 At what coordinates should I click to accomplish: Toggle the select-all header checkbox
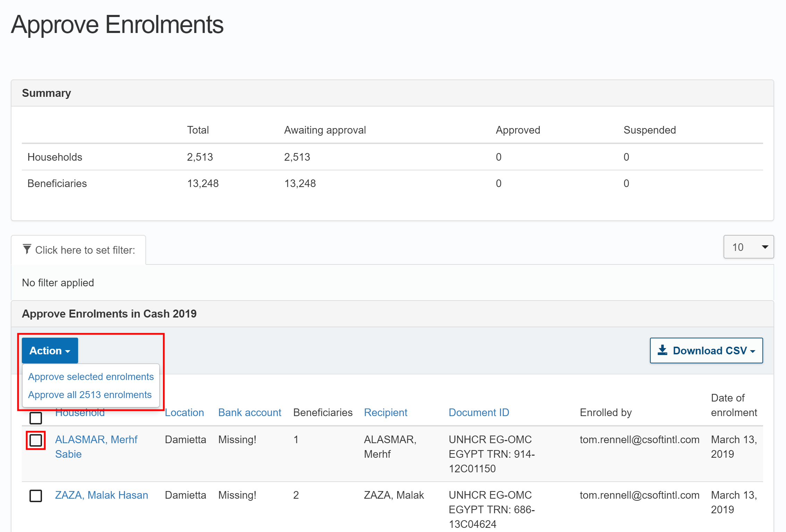36,418
